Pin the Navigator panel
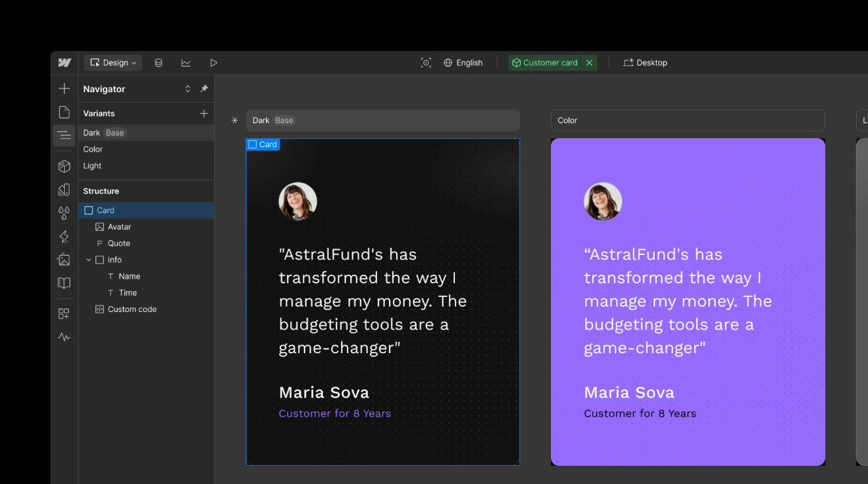 click(x=204, y=89)
